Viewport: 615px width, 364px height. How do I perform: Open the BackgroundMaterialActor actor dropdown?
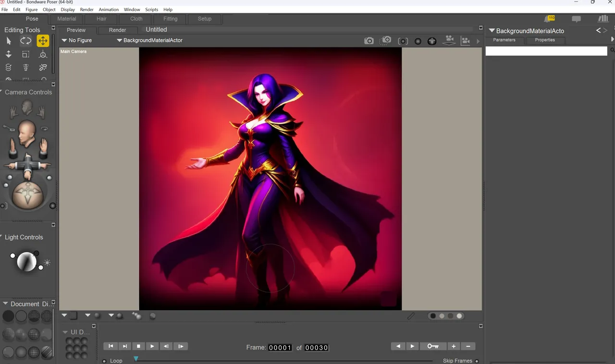150,40
